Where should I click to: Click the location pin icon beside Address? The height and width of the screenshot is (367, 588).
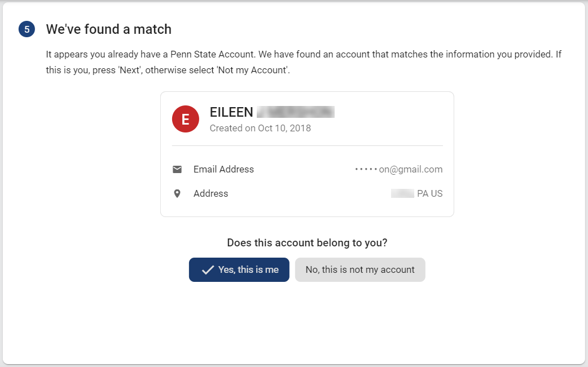coord(177,193)
